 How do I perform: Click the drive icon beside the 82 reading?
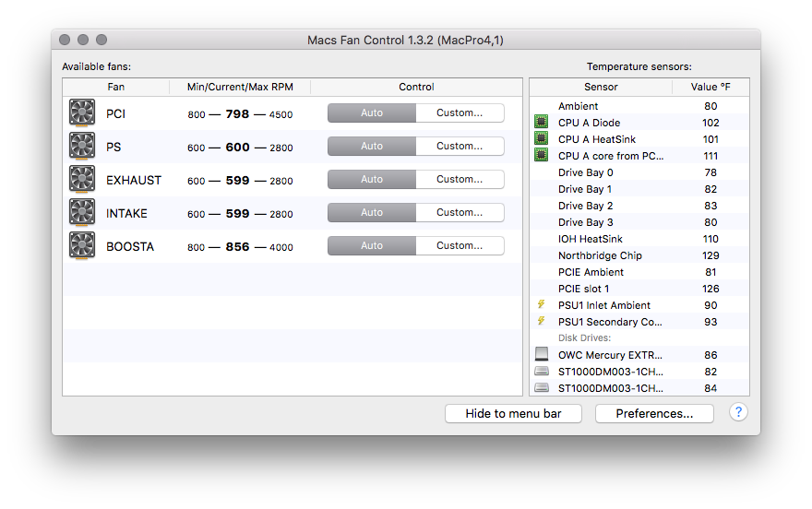point(541,371)
